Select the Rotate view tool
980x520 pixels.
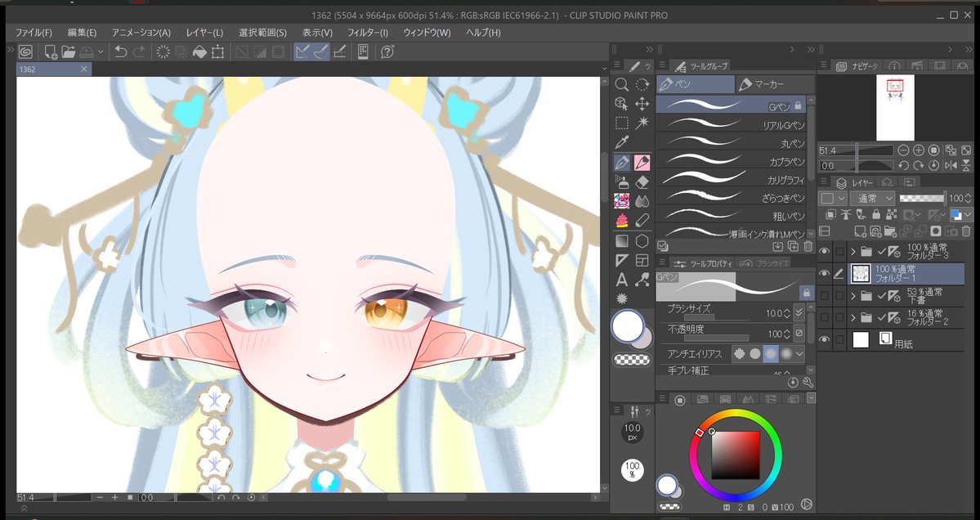(x=642, y=84)
